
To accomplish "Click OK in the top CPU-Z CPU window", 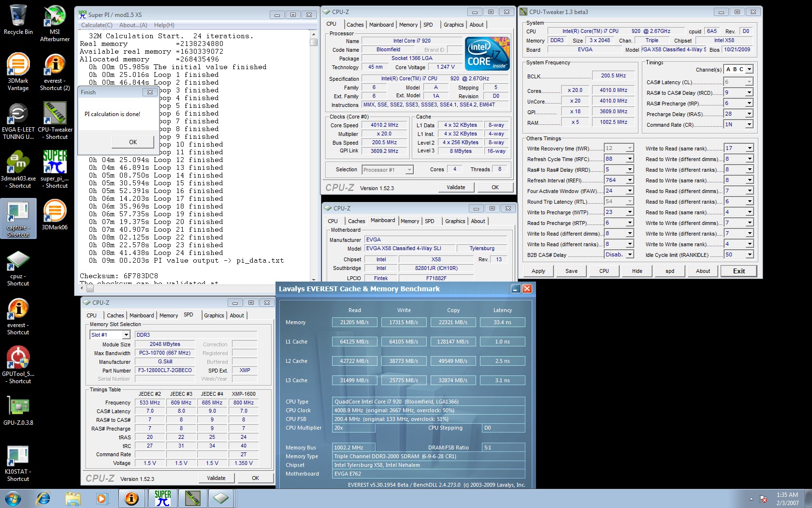I will point(495,187).
